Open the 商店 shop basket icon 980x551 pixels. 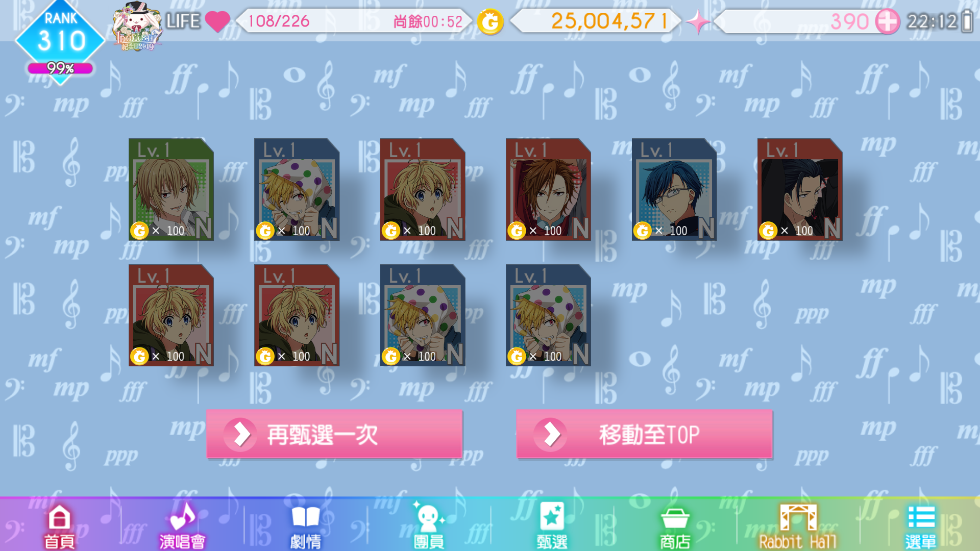point(675,527)
